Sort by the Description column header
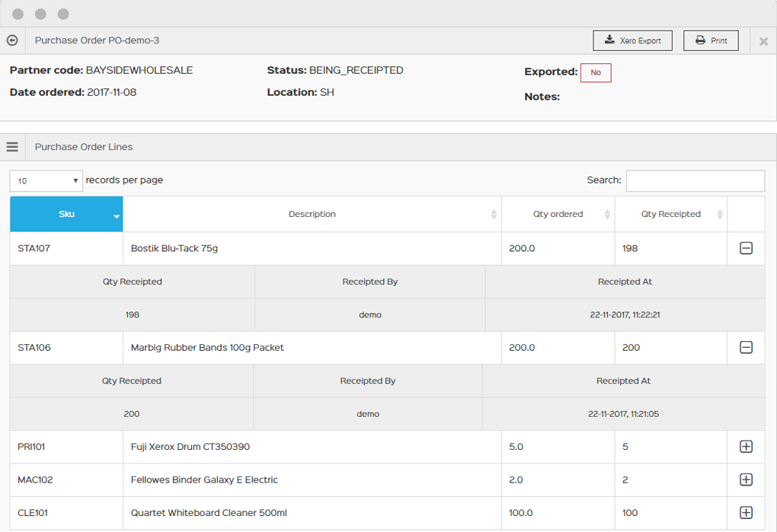Screen dimensions: 777x532 312,214
